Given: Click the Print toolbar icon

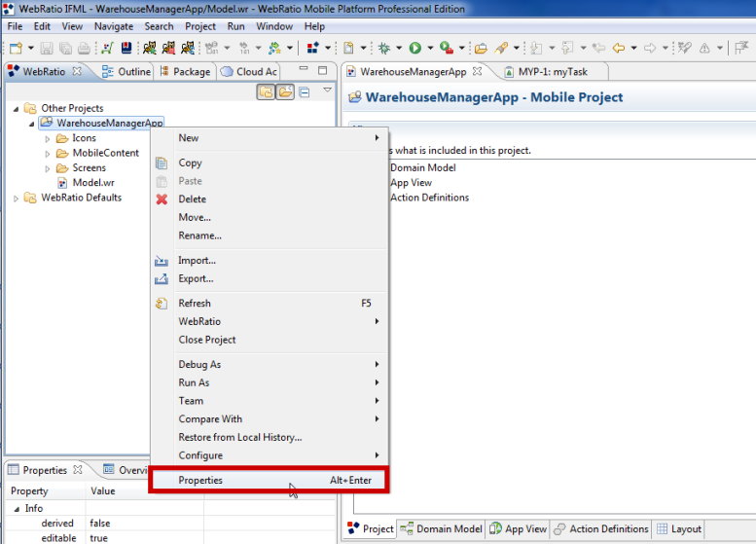Looking at the screenshot, I should tap(84, 48).
